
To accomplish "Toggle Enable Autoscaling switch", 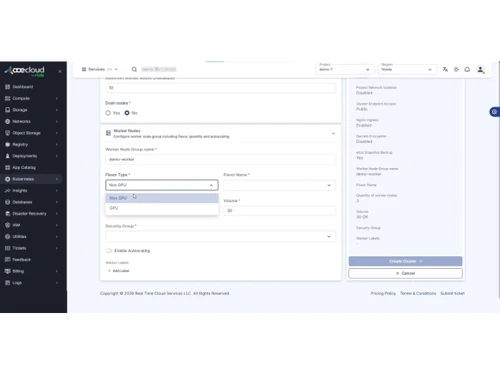I will [109, 251].
